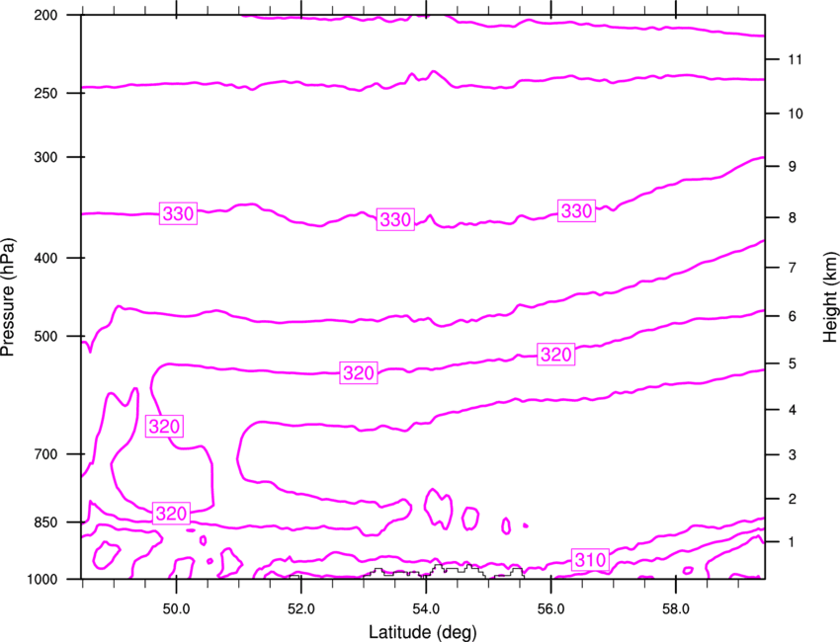Select the 200 pressure tick label

[x=45, y=15]
